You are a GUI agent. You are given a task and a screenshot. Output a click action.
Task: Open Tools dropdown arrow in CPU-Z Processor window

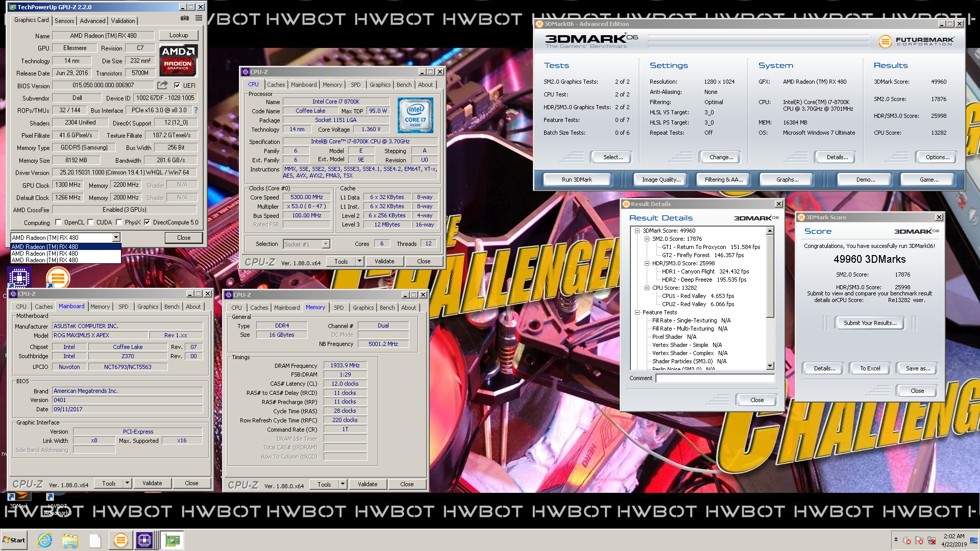(x=359, y=261)
